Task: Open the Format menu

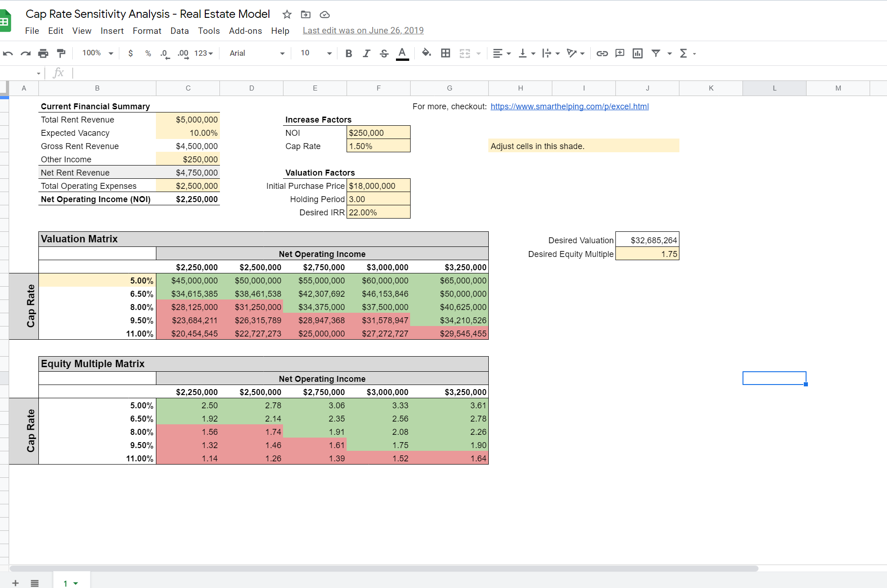Action: tap(147, 31)
